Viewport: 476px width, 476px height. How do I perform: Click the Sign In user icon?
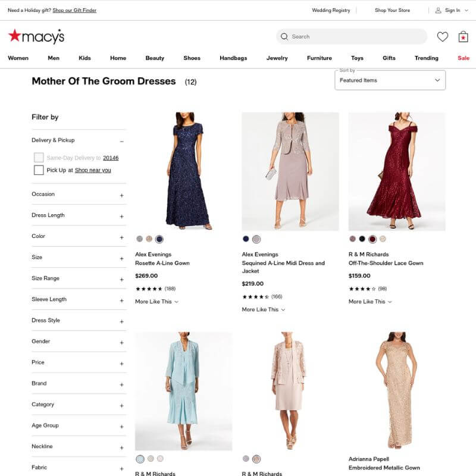pyautogui.click(x=438, y=10)
